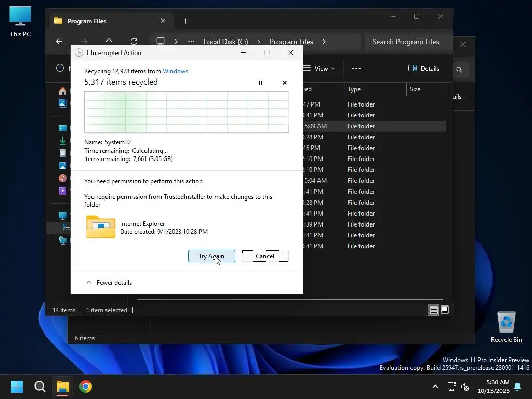Open Documents in navigation pane
Image resolution: width=532 pixels, height=399 pixels.
62,153
